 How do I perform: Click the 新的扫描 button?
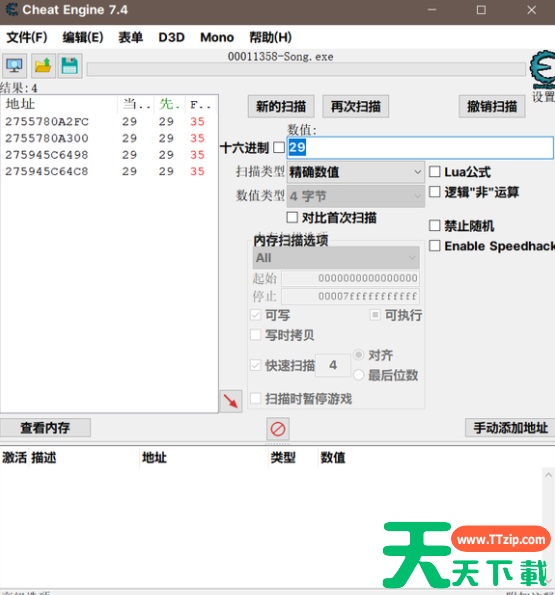[x=281, y=106]
